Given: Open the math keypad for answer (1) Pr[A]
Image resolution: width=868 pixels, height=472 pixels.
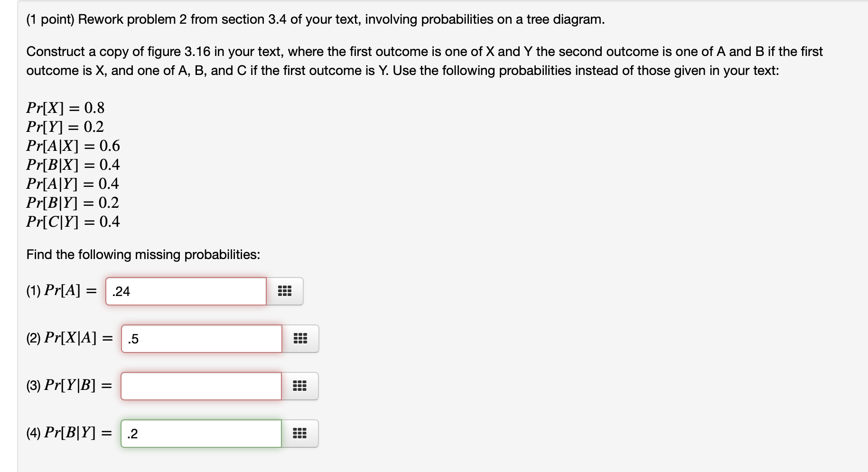Looking at the screenshot, I should click(285, 291).
